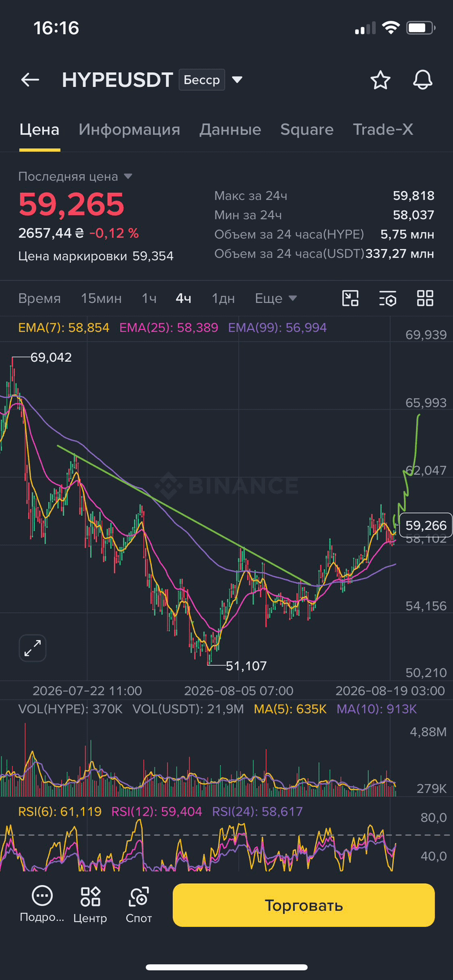Open the Последняя цена price type dropdown

75,177
